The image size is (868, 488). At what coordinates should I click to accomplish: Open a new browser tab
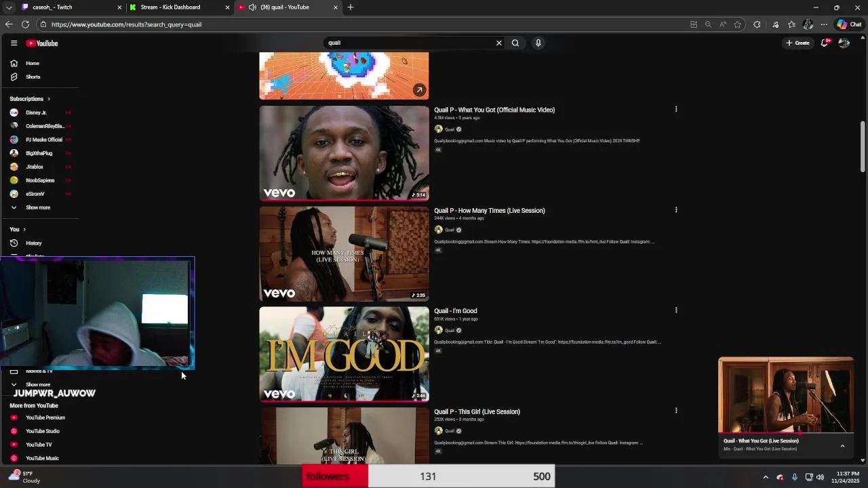pos(351,7)
